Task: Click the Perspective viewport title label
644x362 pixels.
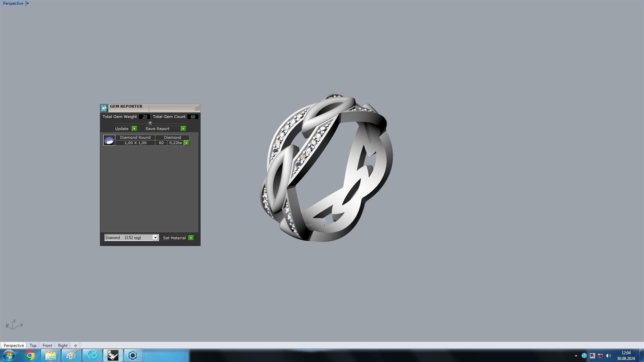Action: 13,3
